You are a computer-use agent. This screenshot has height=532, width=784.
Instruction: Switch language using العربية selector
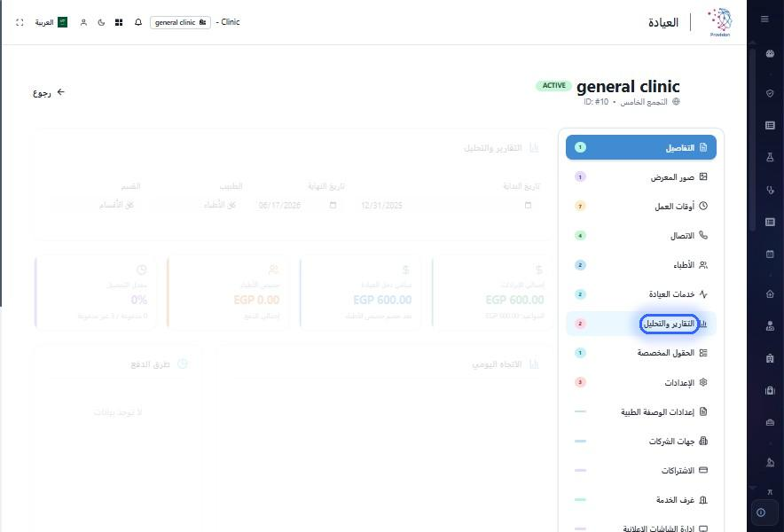(x=51, y=22)
